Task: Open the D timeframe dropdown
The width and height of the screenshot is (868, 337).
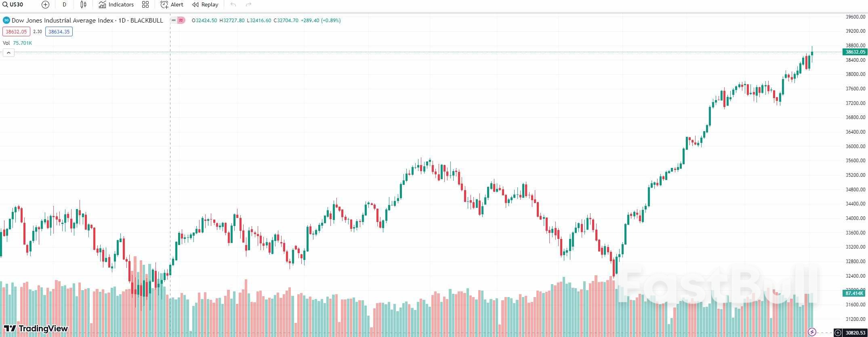Action: tap(63, 4)
